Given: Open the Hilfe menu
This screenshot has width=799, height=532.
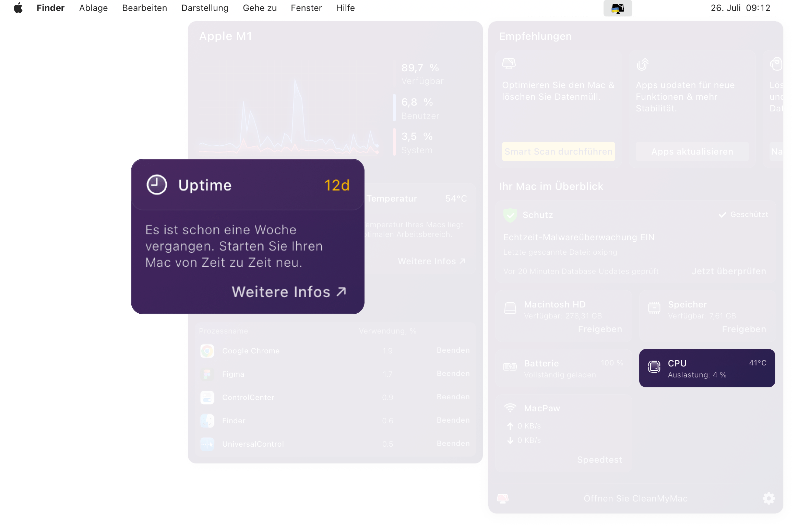Looking at the screenshot, I should point(345,8).
